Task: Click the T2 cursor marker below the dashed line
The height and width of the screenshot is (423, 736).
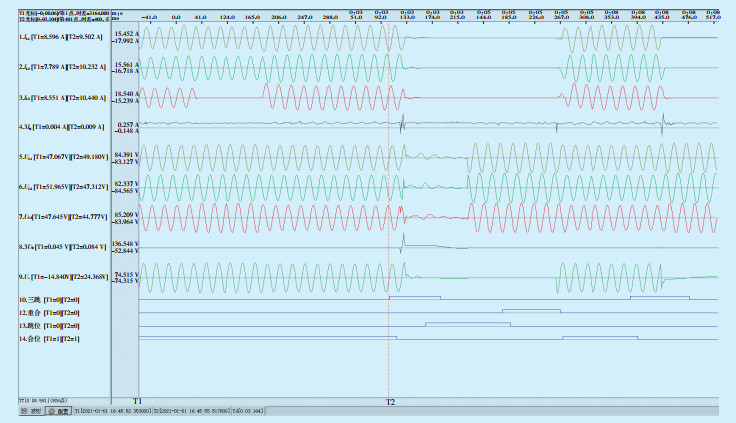Action: click(x=390, y=400)
